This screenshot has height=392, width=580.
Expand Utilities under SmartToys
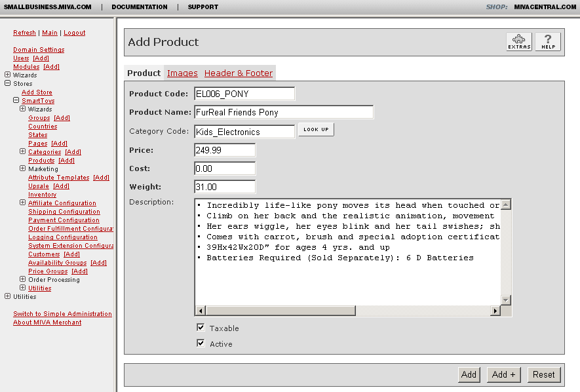pos(22,287)
